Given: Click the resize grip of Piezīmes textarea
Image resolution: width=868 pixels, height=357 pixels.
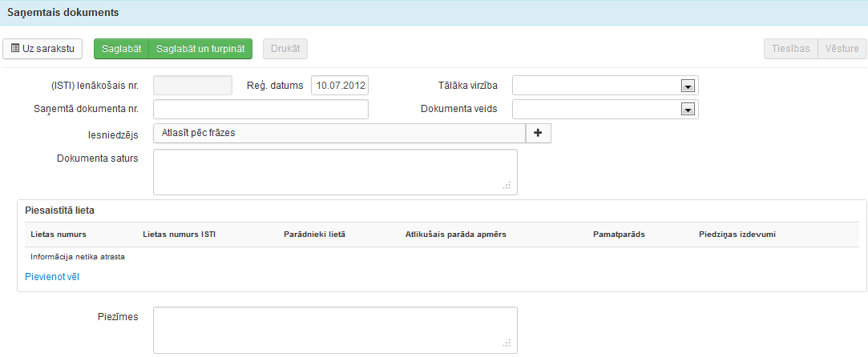Looking at the screenshot, I should pos(507,344).
